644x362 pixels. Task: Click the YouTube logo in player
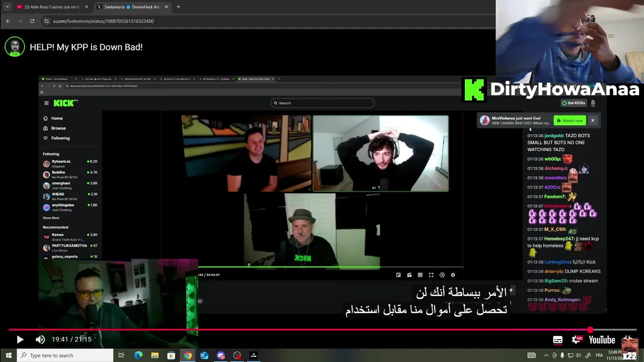point(602,340)
